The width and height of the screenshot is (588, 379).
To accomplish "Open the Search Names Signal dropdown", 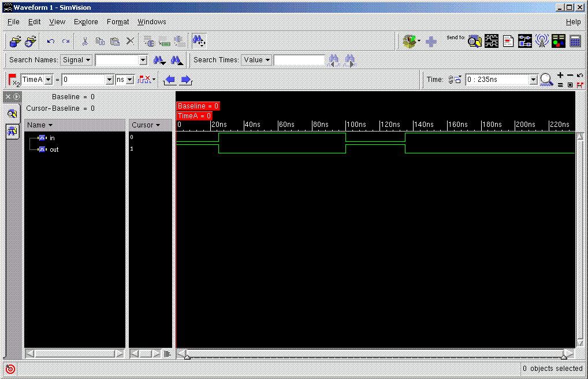I will [76, 60].
